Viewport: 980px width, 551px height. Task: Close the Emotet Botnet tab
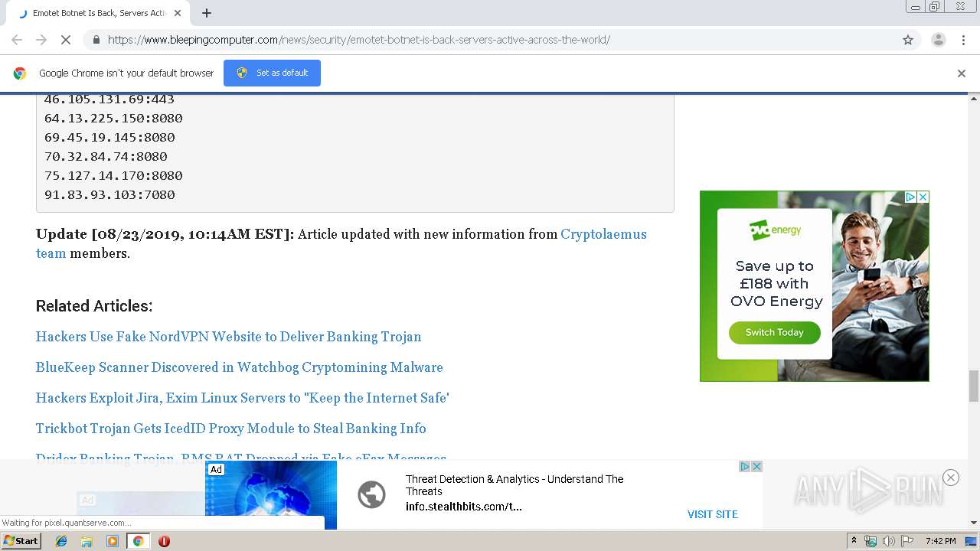click(x=178, y=13)
